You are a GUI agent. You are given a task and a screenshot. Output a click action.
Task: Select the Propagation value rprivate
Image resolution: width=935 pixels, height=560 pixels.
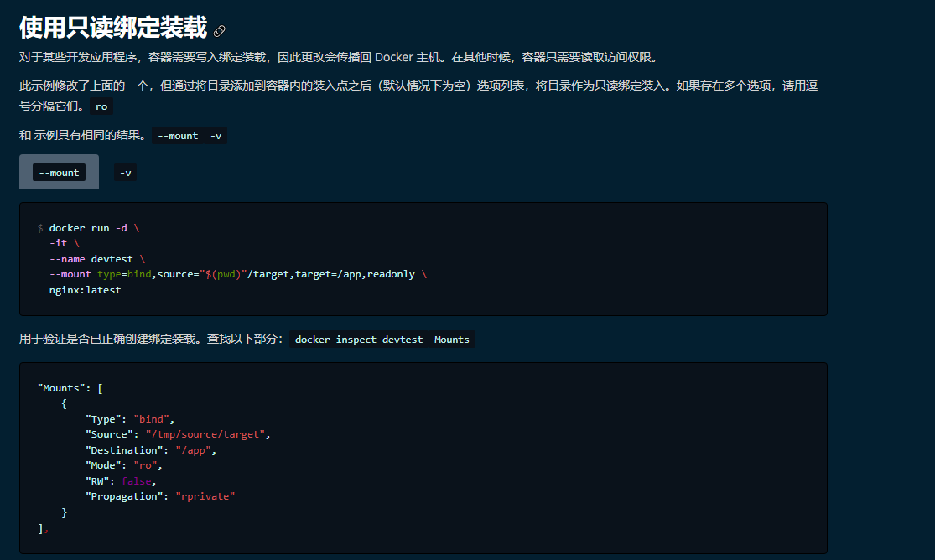pyautogui.click(x=205, y=495)
